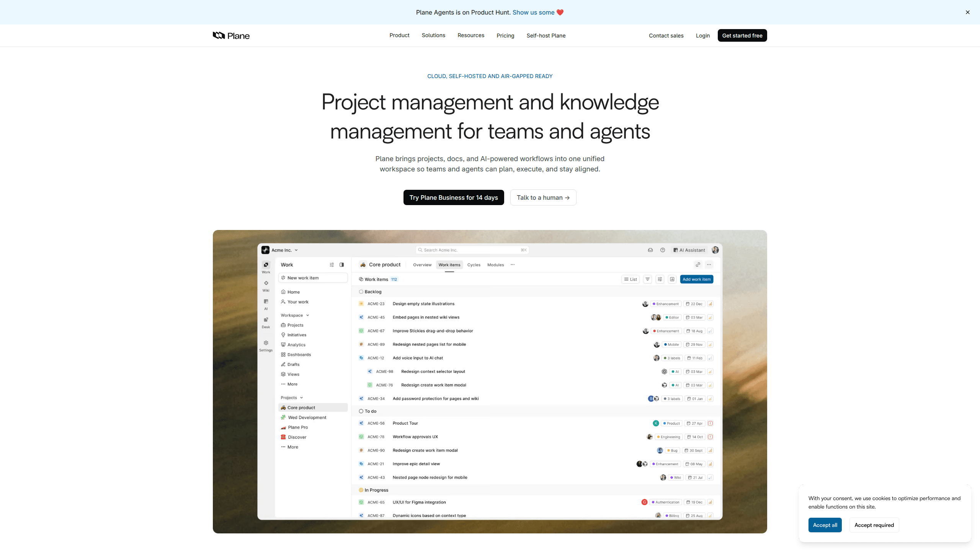Click Accept required cookies button

874,525
